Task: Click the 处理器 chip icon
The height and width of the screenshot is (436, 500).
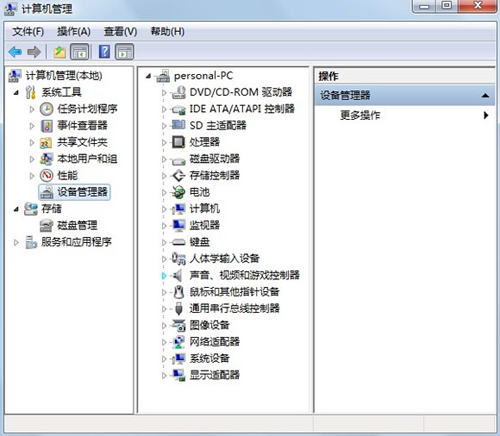Action: click(178, 142)
